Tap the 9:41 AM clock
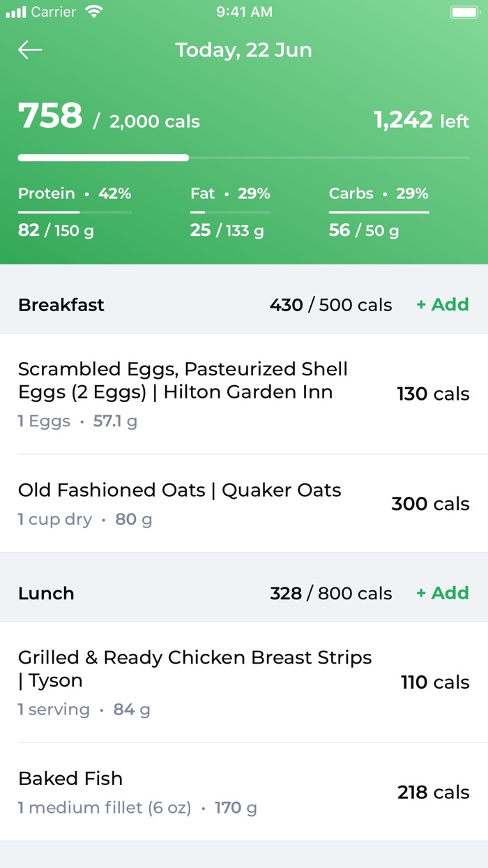 (x=243, y=12)
